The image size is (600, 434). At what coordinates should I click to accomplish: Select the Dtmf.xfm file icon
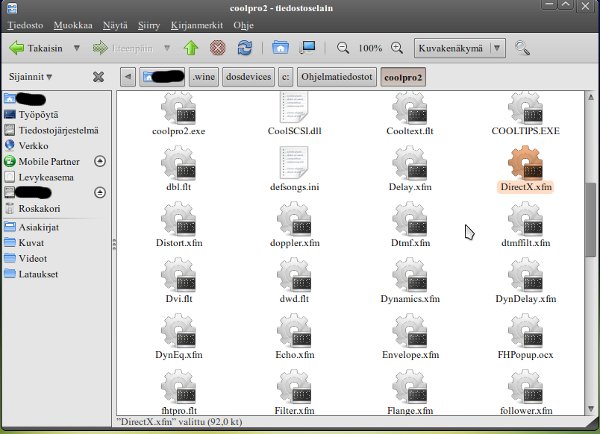pos(410,219)
